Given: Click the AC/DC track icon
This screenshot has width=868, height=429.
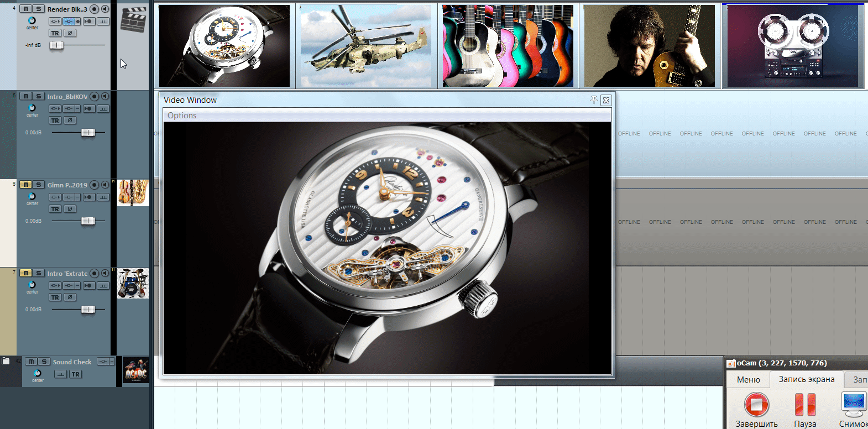Looking at the screenshot, I should 136,370.
